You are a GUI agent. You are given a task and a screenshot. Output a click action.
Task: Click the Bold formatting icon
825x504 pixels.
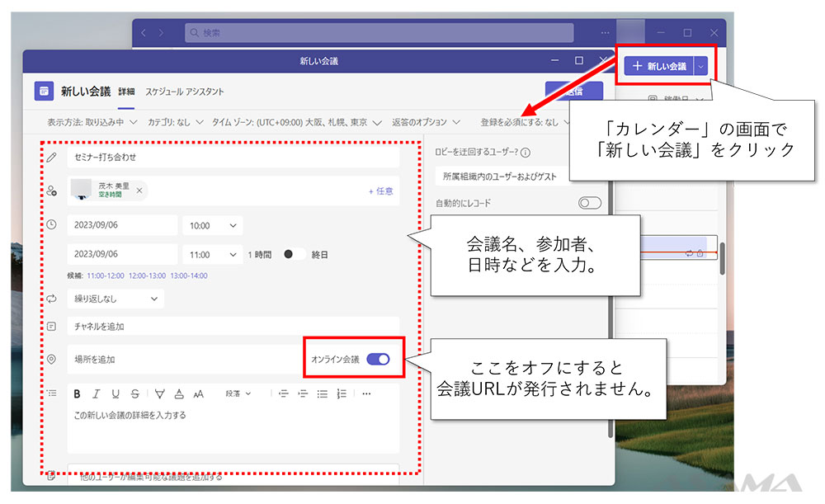(78, 394)
